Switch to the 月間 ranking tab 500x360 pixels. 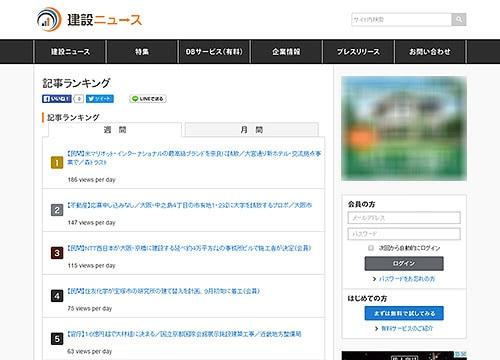252,129
